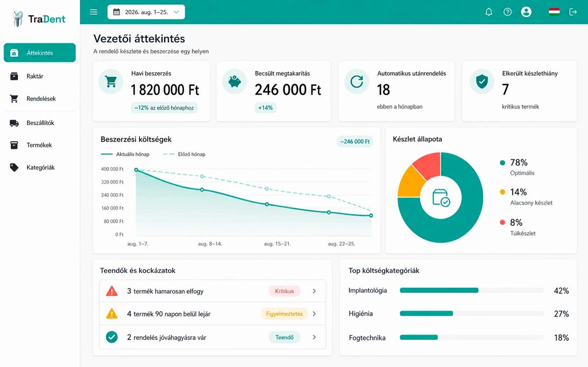Click the inventory icon in donut chart center
The width and height of the screenshot is (588, 367).
(x=441, y=198)
